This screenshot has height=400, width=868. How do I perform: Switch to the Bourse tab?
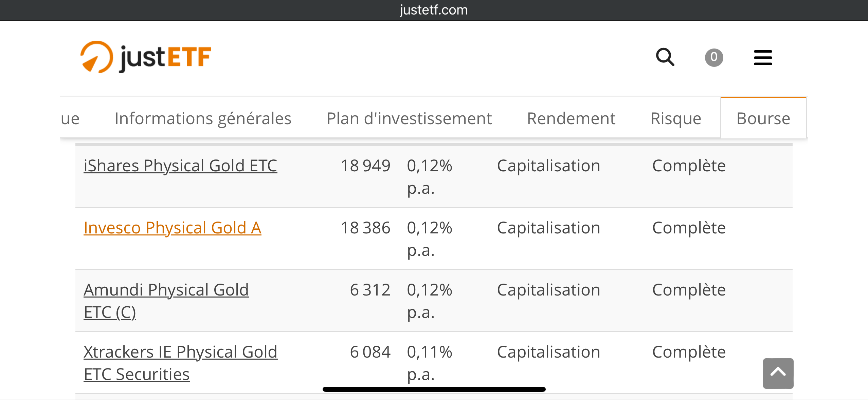pyautogui.click(x=763, y=118)
